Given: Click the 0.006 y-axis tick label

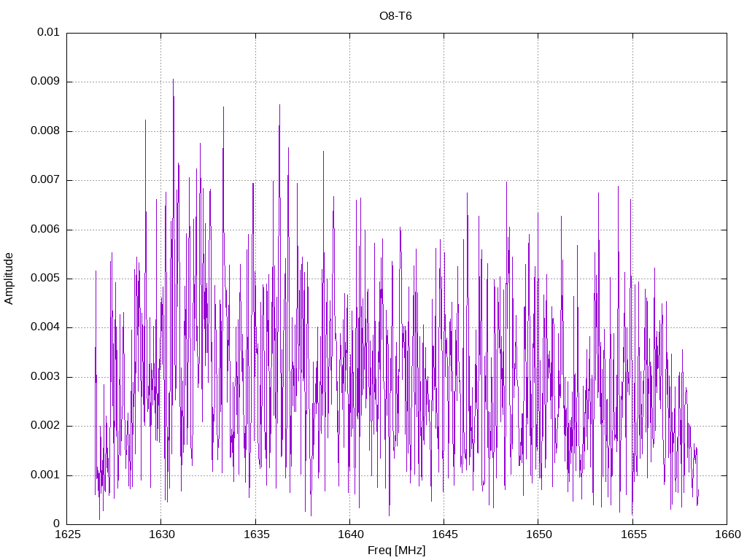Looking at the screenshot, I should point(45,229).
